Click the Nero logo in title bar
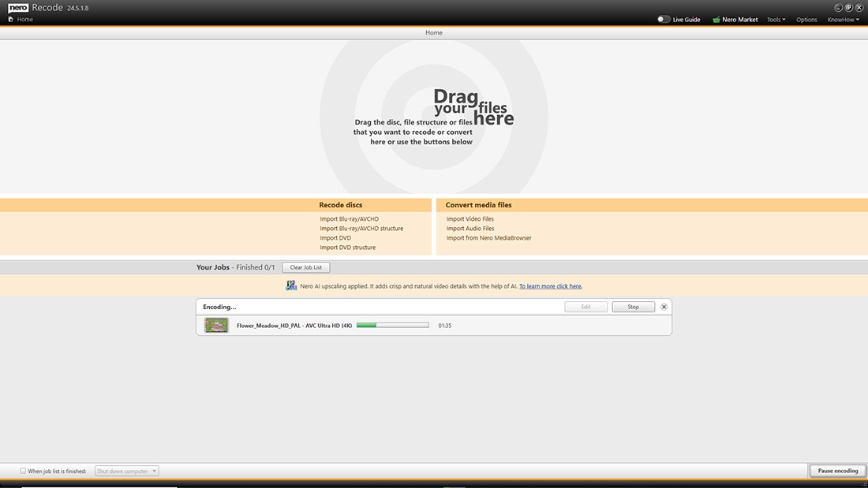The image size is (868, 488). [17, 8]
